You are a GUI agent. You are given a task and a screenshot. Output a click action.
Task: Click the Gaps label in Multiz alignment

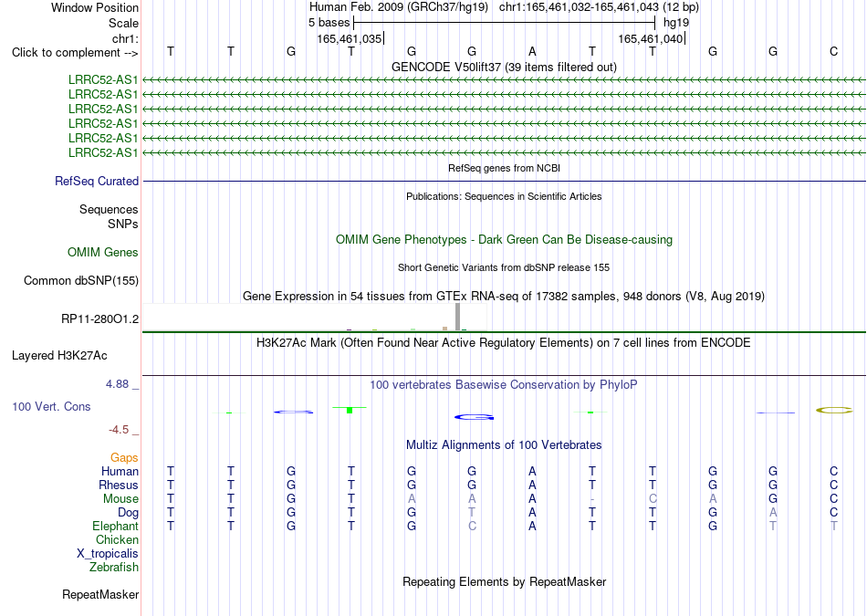tap(124, 457)
